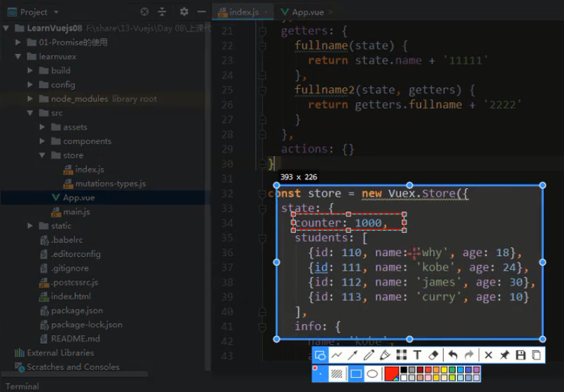Select Scratches and Consoles node

[67, 367]
